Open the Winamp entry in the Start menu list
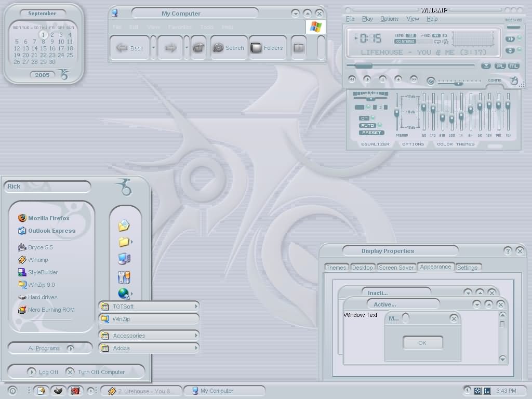532x399 pixels. pyautogui.click(x=33, y=260)
